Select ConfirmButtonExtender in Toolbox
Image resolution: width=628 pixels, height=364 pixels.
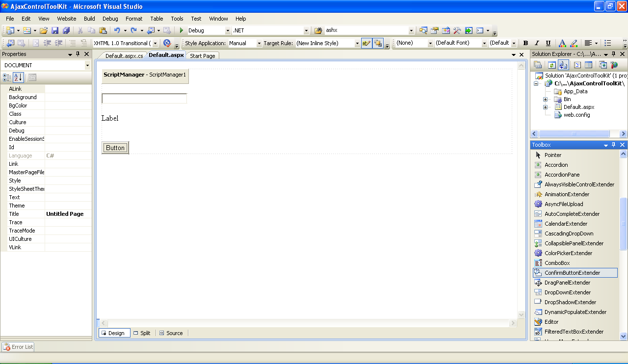(x=575, y=273)
